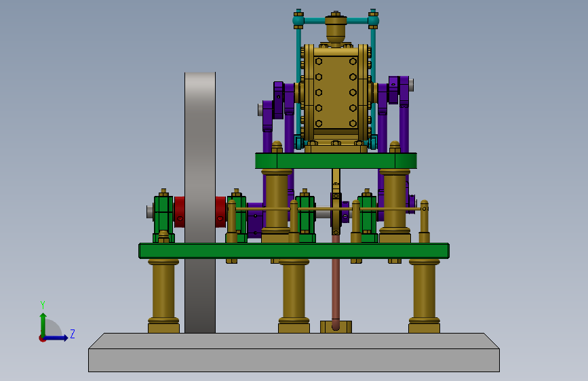Select the teal horizontal crossbar at top

[x=336, y=20]
